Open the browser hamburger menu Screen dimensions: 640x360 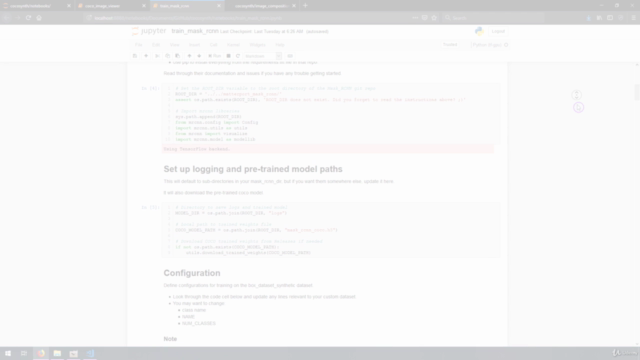[x=633, y=18]
